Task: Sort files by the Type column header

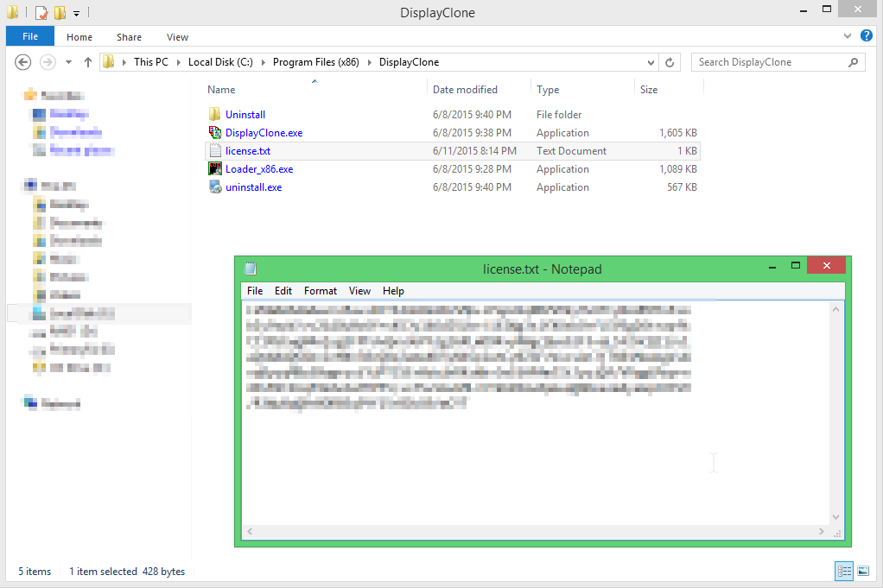Action: (548, 90)
